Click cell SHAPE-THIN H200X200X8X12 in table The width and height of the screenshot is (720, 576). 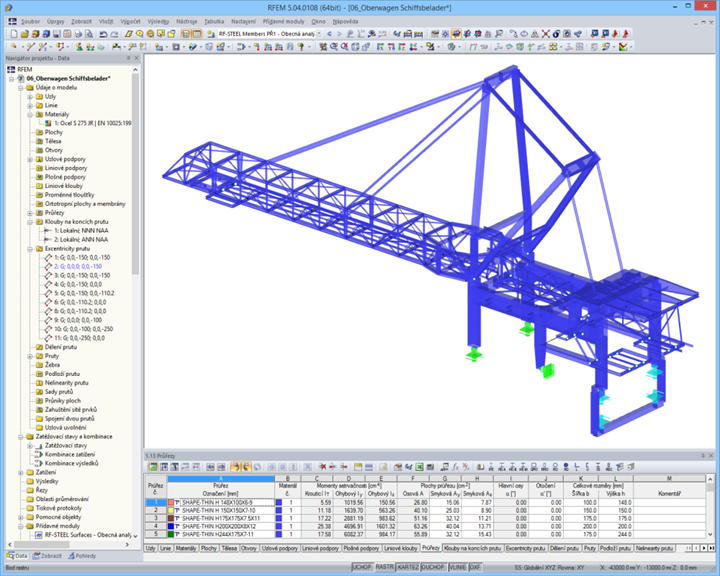click(x=219, y=526)
